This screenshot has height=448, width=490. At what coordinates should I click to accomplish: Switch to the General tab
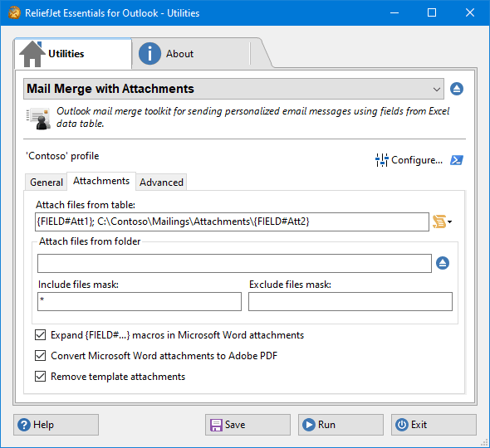[47, 182]
